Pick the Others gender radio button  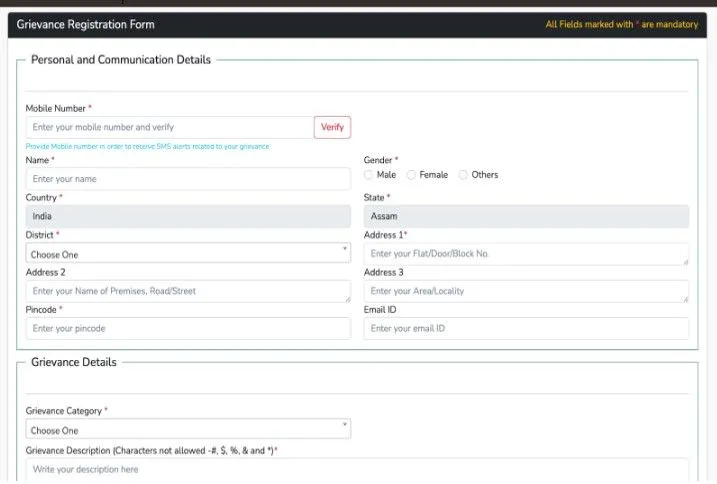[x=463, y=175]
